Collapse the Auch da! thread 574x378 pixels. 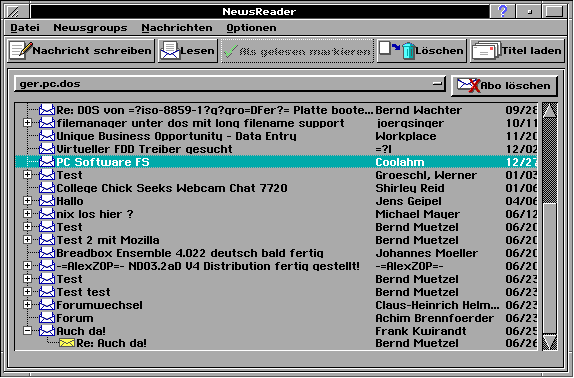(x=27, y=331)
